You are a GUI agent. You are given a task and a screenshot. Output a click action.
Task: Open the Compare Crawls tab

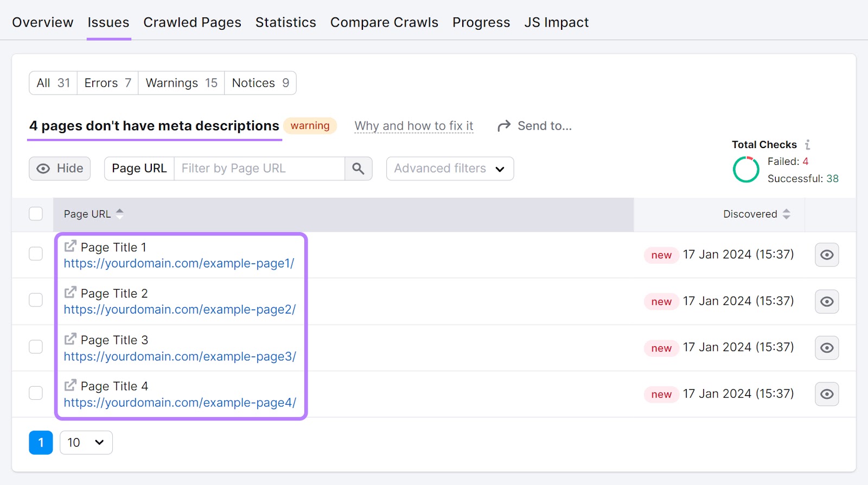[384, 22]
